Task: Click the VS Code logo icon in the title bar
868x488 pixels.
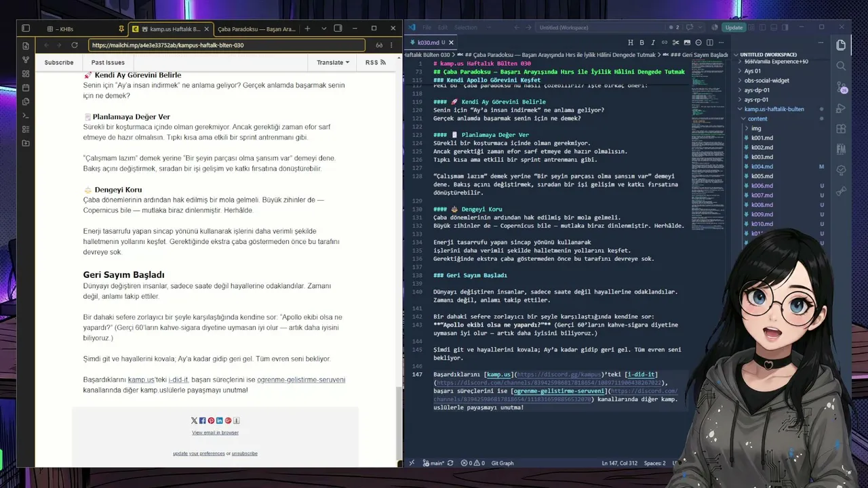Action: [412, 27]
